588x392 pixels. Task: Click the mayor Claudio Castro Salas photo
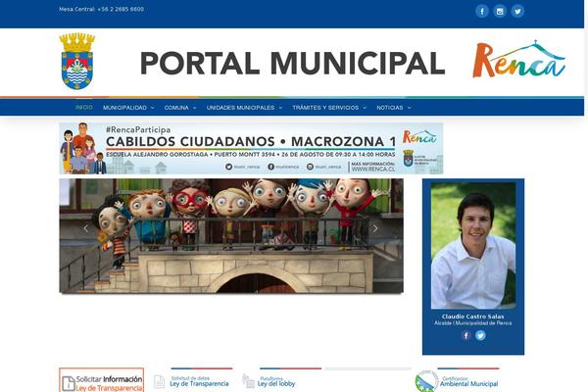(473, 246)
